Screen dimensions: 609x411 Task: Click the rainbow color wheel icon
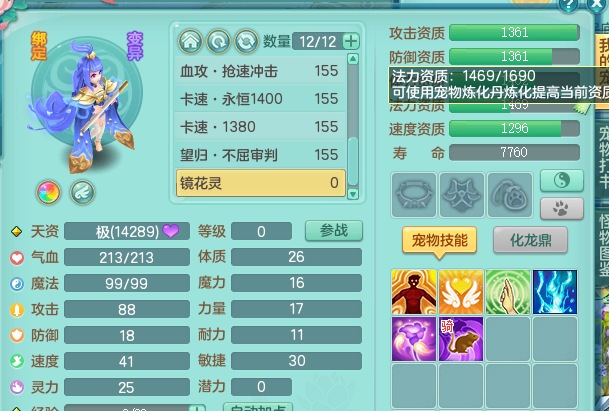coord(49,192)
